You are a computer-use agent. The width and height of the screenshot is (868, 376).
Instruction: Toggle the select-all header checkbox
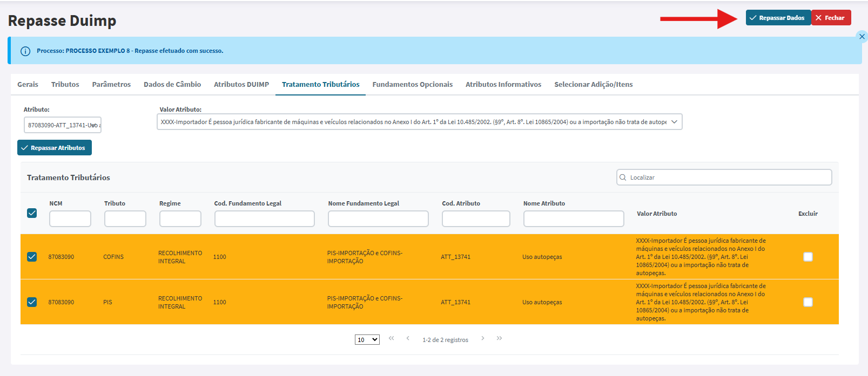[x=32, y=213]
